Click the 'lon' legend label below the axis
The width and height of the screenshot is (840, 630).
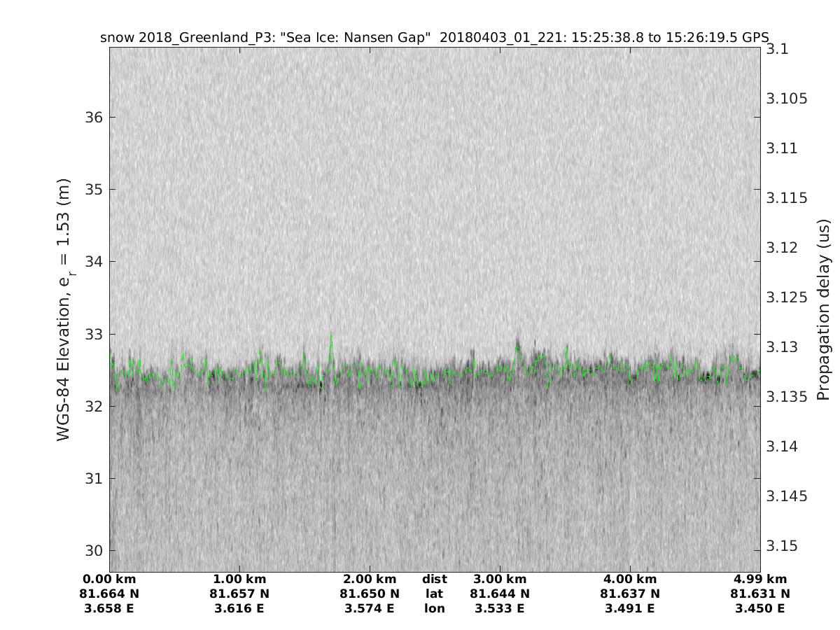tap(434, 608)
